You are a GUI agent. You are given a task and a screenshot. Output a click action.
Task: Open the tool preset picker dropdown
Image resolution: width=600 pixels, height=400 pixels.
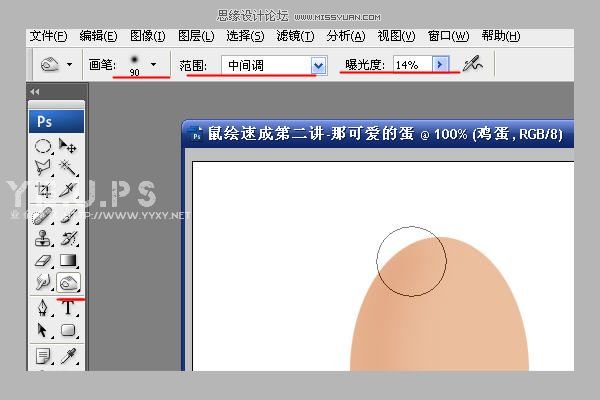click(70, 64)
